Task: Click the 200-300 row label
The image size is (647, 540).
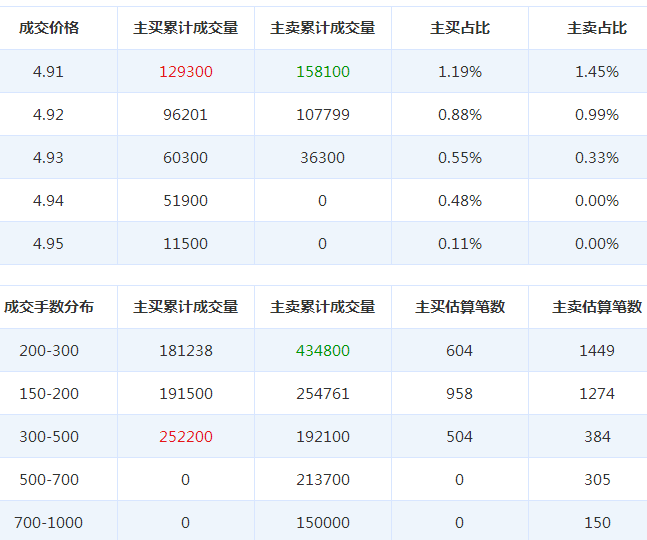Action: pyautogui.click(x=49, y=351)
